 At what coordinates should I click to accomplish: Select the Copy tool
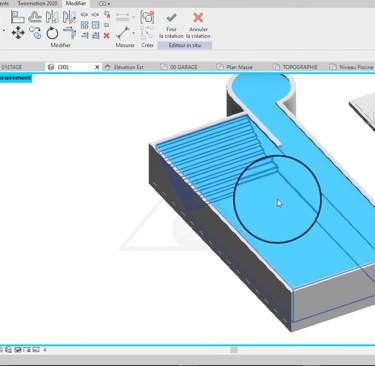[x=35, y=33]
